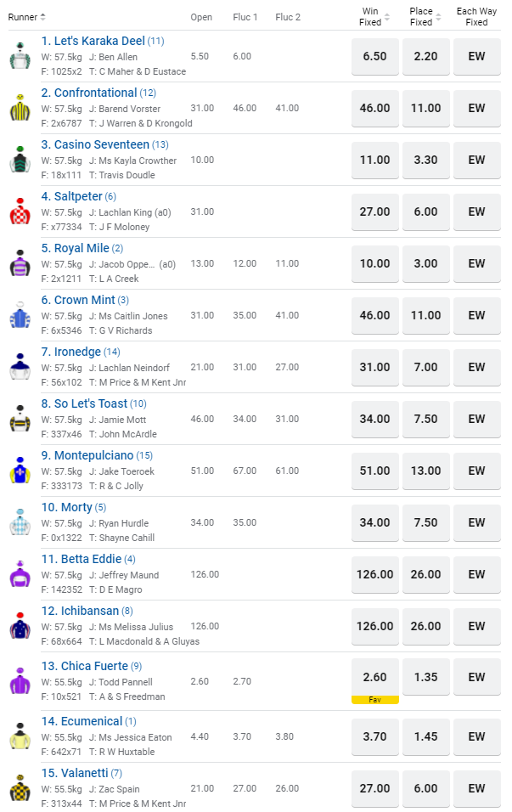Select Win Fixed 34.00 for Morty

[x=374, y=522]
